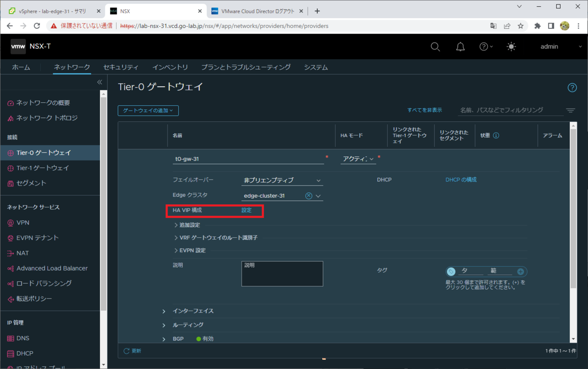Open the フェイルオーバー 非プリエンプティブ dropdown
The width and height of the screenshot is (588, 369).
pyautogui.click(x=283, y=180)
